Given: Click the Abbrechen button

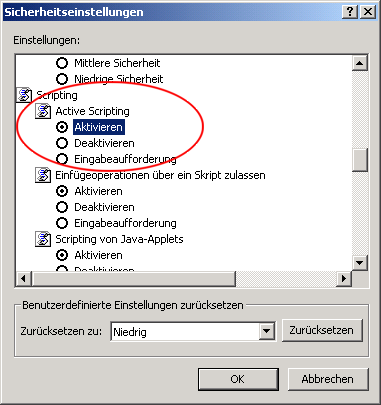Looking at the screenshot, I should (x=328, y=379).
